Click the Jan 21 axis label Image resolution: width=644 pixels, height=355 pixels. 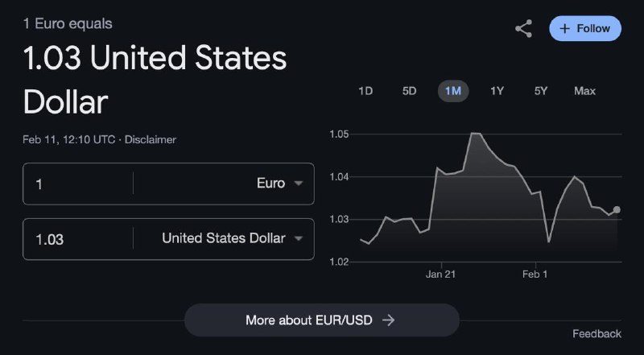click(441, 275)
